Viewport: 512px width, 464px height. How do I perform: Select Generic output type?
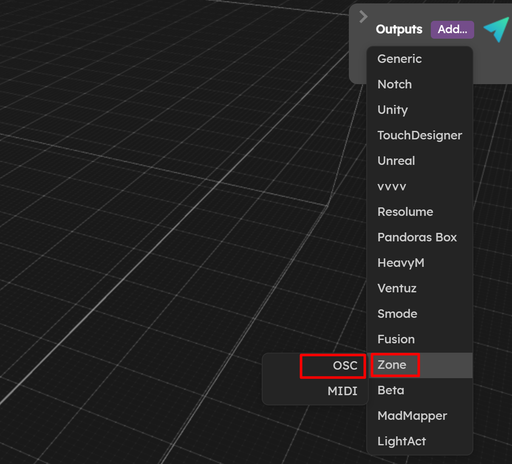420,59
